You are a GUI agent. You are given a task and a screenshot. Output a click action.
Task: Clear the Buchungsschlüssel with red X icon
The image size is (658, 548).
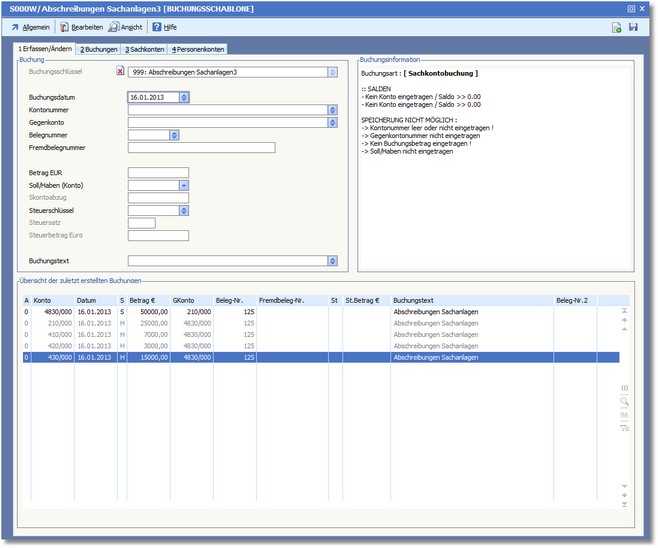(x=122, y=72)
